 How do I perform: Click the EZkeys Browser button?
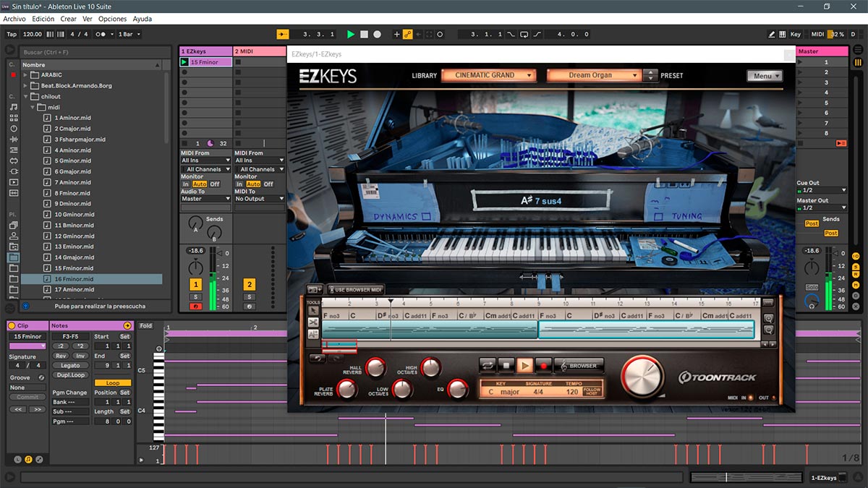click(x=579, y=366)
